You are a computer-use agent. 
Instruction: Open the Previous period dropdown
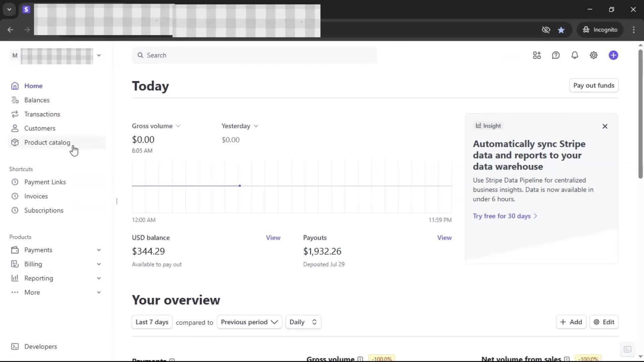249,322
